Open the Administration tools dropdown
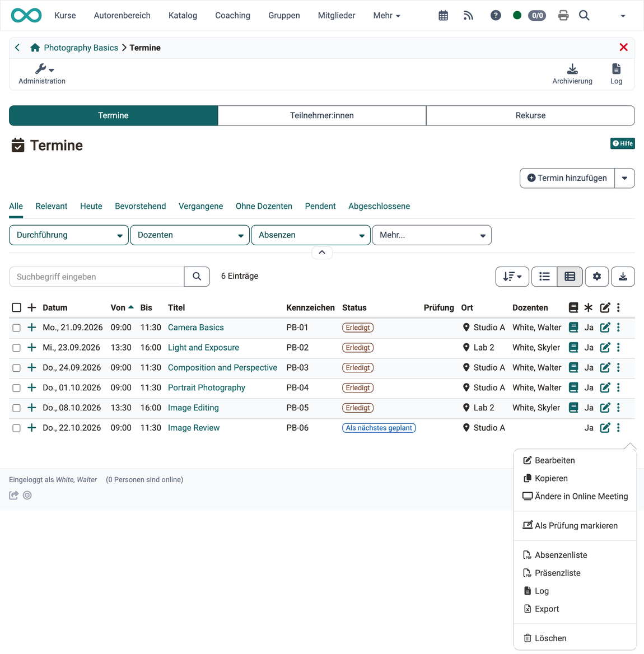The image size is (644, 654). pos(41,74)
